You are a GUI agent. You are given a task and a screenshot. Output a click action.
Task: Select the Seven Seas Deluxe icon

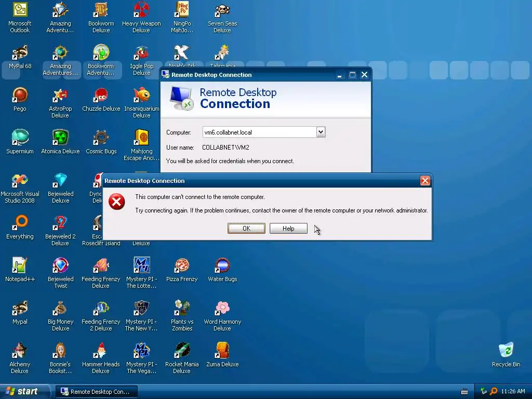point(222,18)
